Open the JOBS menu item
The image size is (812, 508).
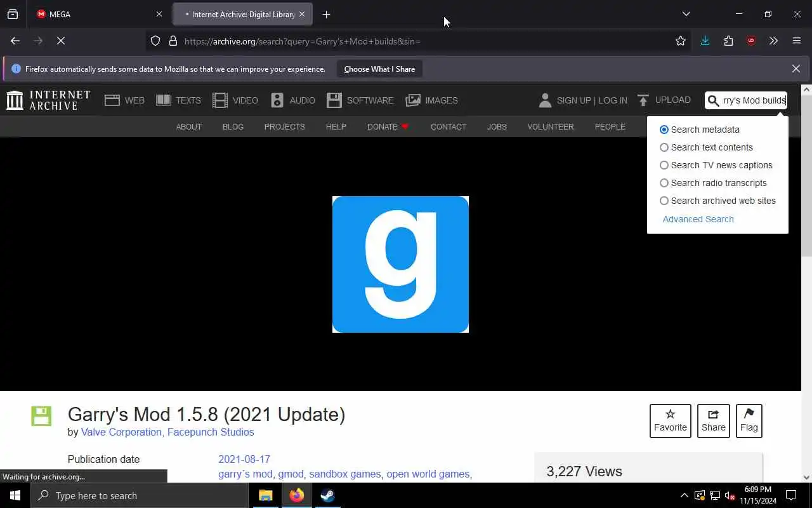point(497,126)
